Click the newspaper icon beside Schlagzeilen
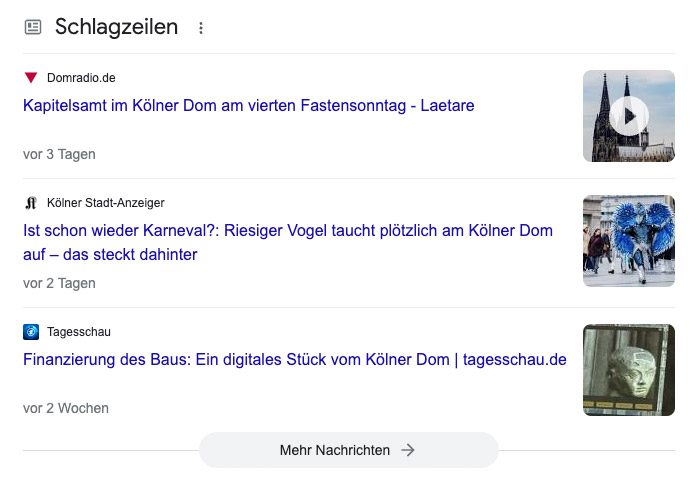Image resolution: width=699 pixels, height=479 pixels. tap(33, 27)
